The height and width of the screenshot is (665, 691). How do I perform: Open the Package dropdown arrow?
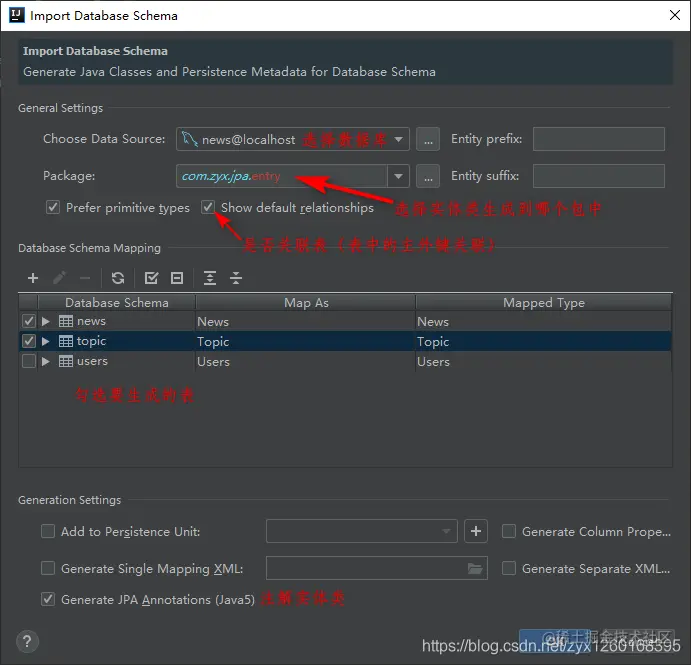click(x=398, y=176)
